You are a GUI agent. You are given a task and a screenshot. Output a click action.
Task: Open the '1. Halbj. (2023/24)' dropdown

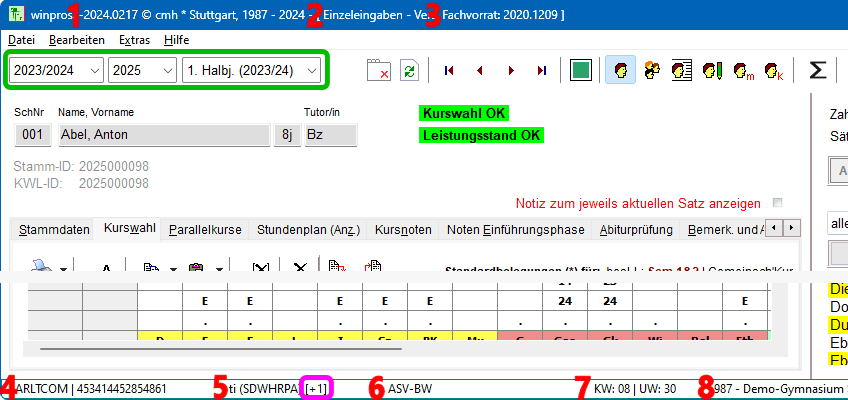(x=251, y=71)
